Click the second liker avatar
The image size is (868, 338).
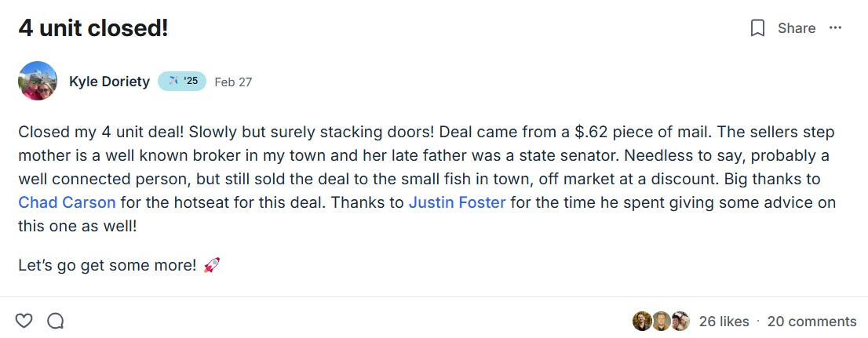661,321
